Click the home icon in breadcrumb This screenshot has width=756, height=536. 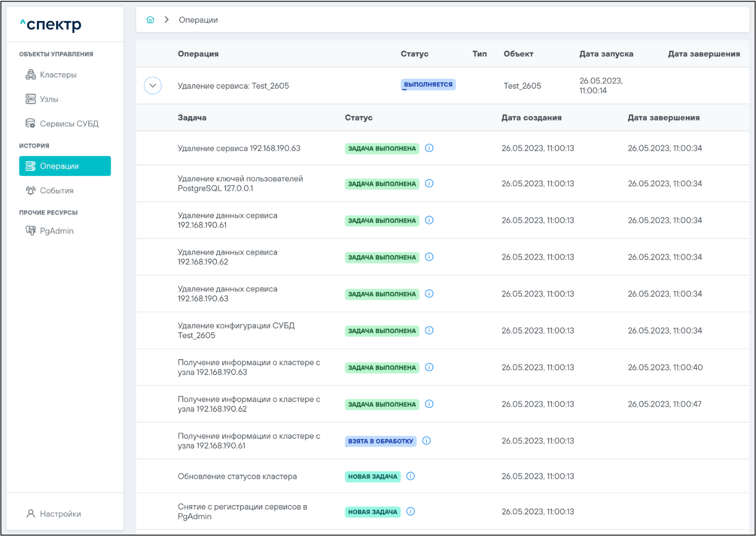(x=150, y=20)
